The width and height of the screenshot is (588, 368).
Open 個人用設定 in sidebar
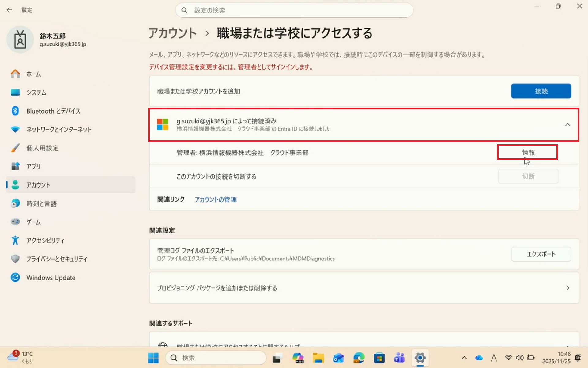pyautogui.click(x=42, y=148)
